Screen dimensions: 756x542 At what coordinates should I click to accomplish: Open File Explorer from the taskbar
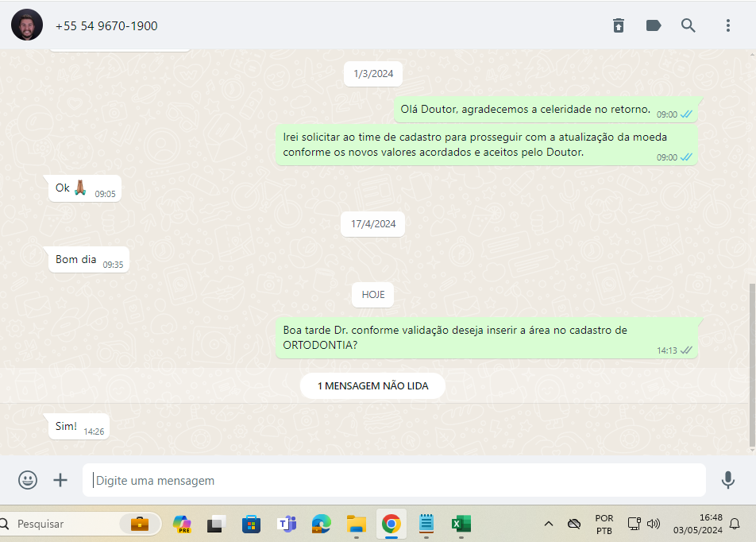click(356, 524)
